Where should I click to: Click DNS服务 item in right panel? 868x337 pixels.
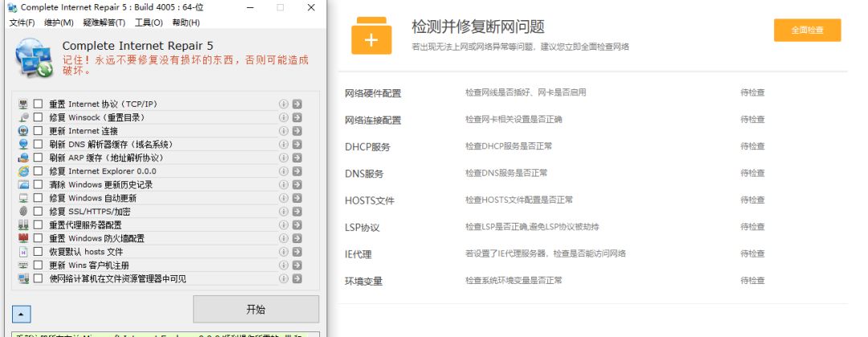pos(364,174)
